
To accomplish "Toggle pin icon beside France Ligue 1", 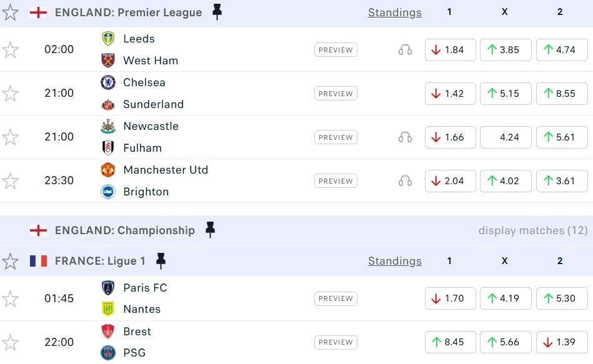I will (161, 261).
